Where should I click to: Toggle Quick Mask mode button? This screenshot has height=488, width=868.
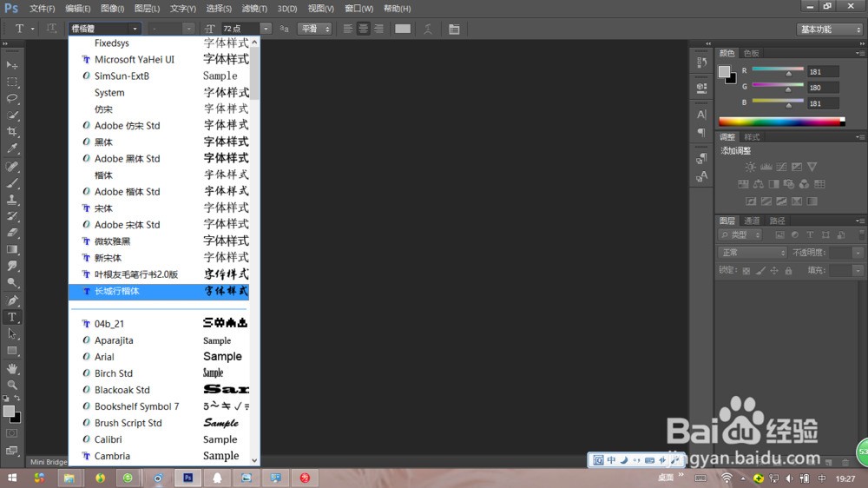11,433
